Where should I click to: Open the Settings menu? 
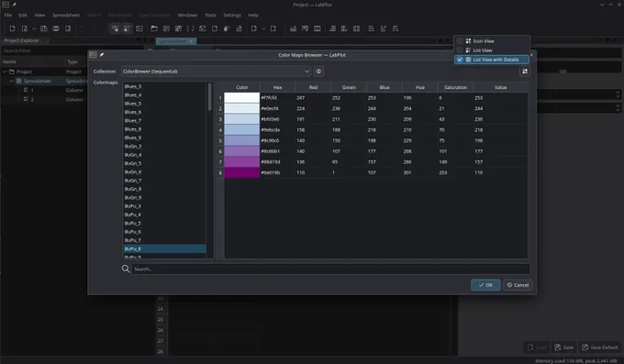pyautogui.click(x=232, y=15)
